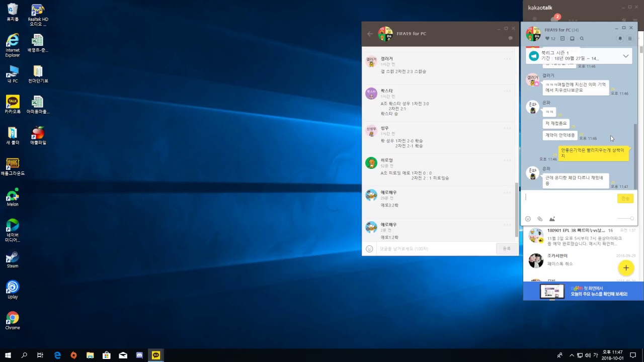Open the screenshot capture icon in chat
This screenshot has width=644, height=362.
pyautogui.click(x=552, y=219)
